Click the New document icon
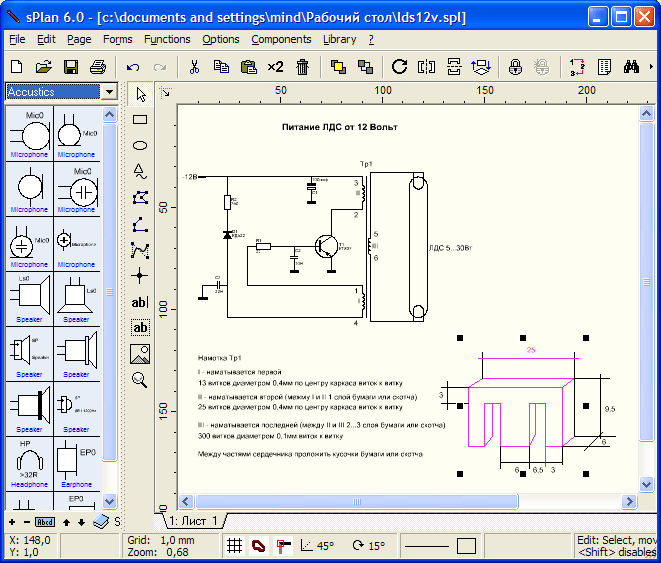 17,67
